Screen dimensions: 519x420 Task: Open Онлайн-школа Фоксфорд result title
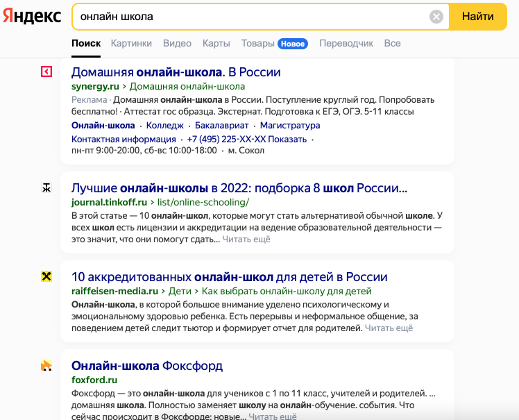(146, 366)
